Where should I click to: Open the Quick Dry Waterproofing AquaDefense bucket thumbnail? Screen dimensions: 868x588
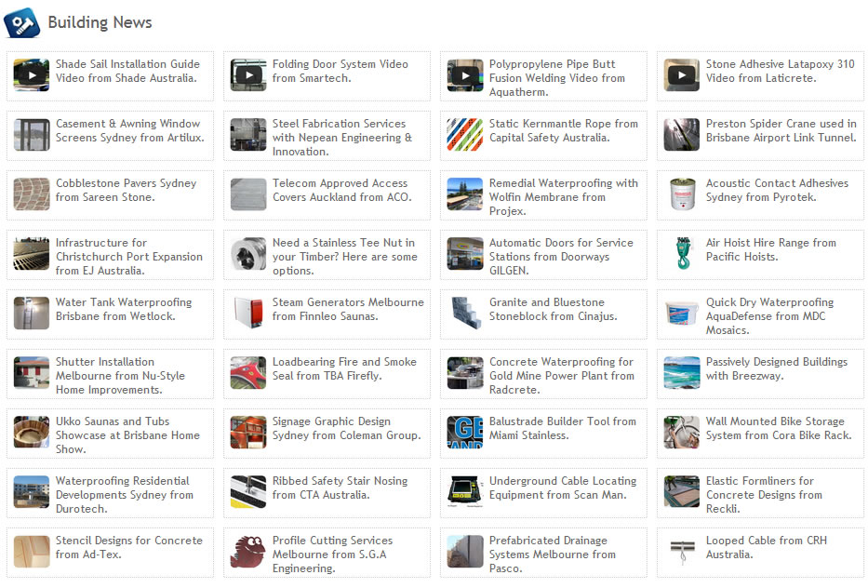point(682,314)
